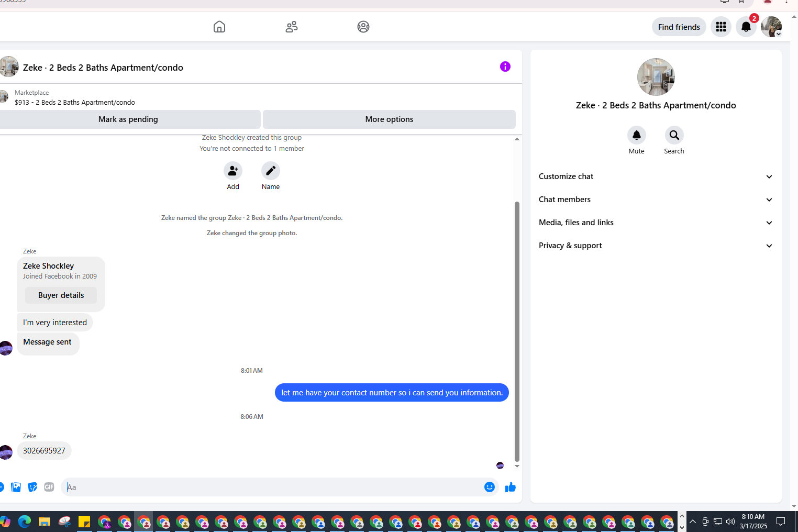This screenshot has height=532, width=798.
Task: Open Microsoft Edge from the taskbar
Action: click(25, 522)
